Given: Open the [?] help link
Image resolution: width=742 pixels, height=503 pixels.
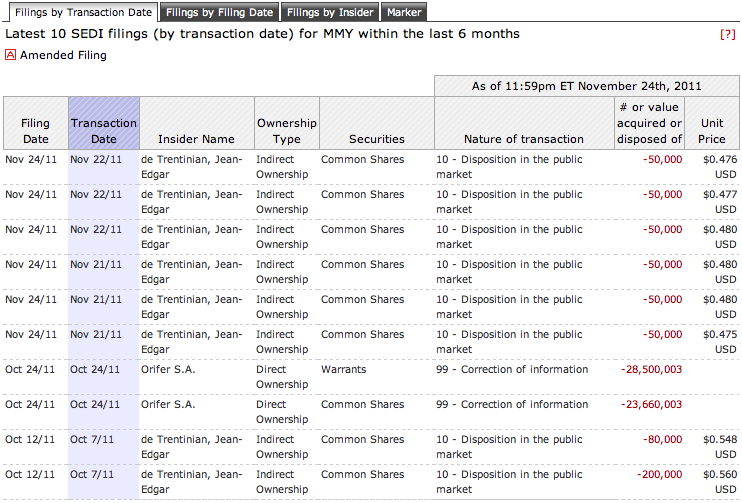Looking at the screenshot, I should click(x=727, y=34).
